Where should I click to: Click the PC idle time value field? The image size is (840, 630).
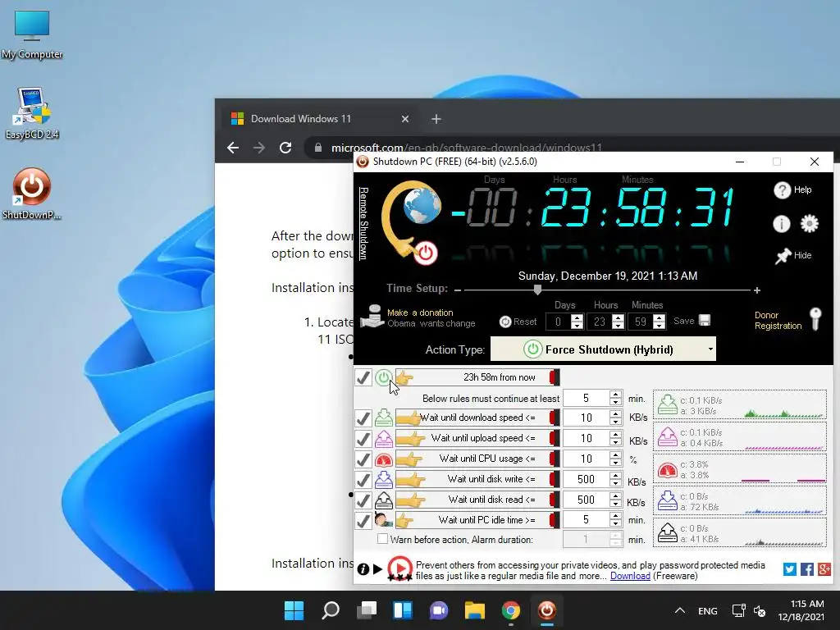(x=586, y=519)
